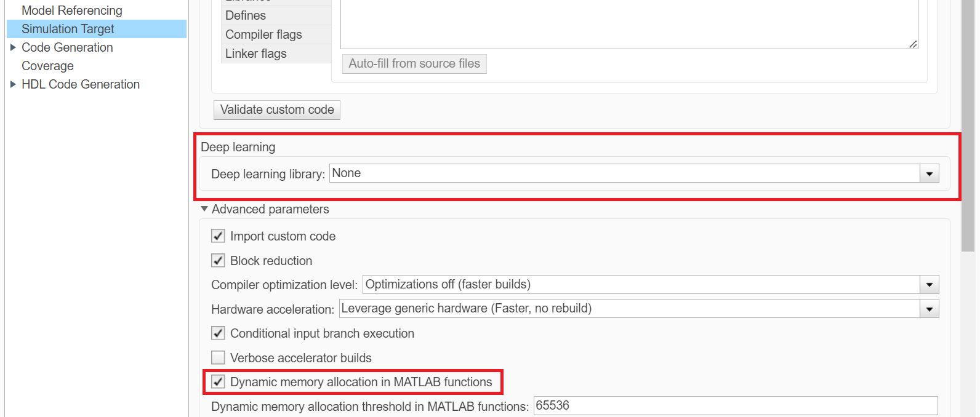Viewport: 980px width, 417px height.
Task: Expand the Code Generation tree node
Action: coord(13,47)
